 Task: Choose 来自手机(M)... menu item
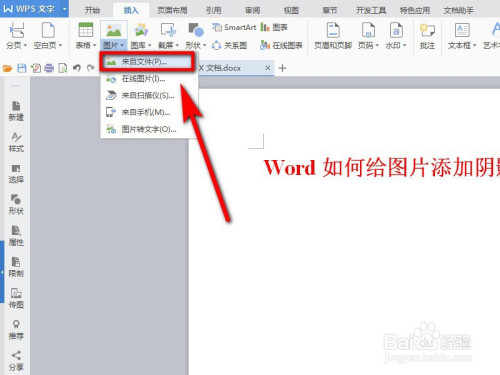pos(149,112)
